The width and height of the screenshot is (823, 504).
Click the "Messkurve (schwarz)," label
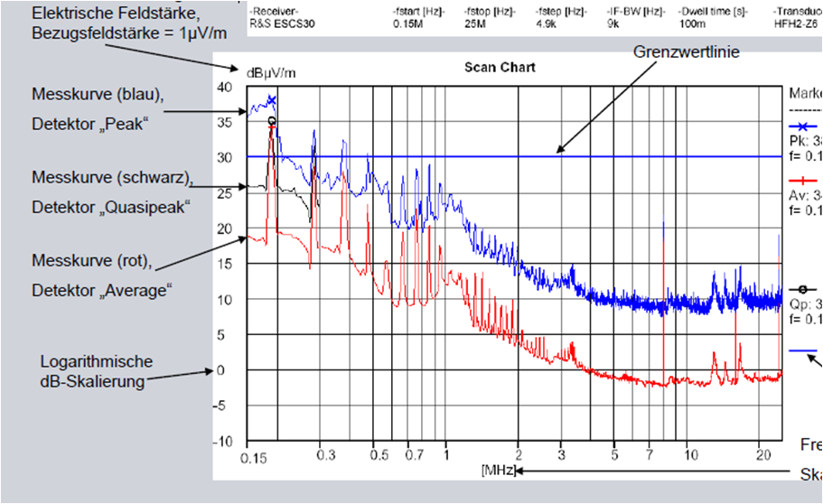[112, 177]
